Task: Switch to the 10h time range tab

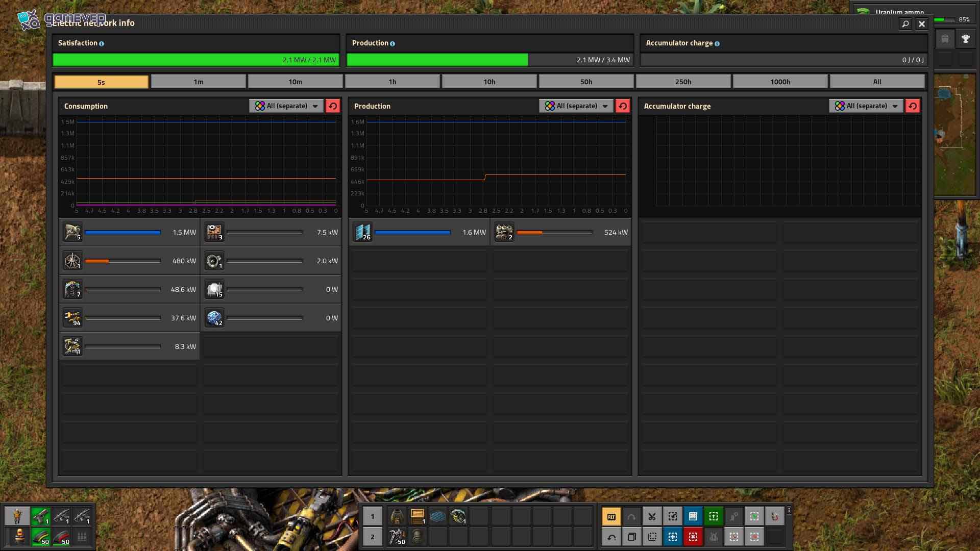Action: pyautogui.click(x=489, y=82)
